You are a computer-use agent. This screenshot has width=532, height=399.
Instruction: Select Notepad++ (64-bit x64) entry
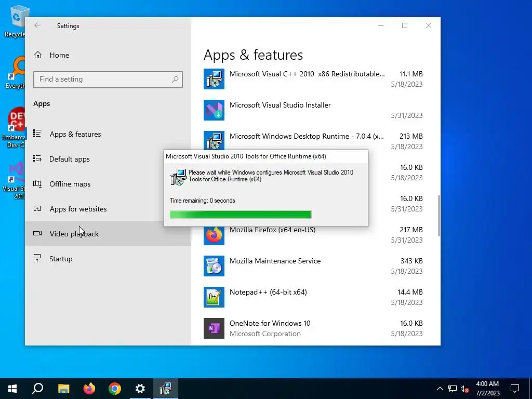coord(313,297)
